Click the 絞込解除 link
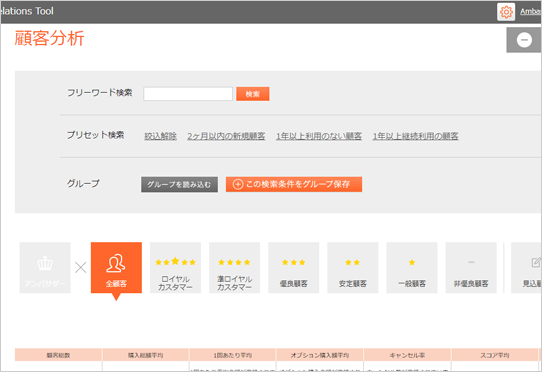 pyautogui.click(x=160, y=136)
